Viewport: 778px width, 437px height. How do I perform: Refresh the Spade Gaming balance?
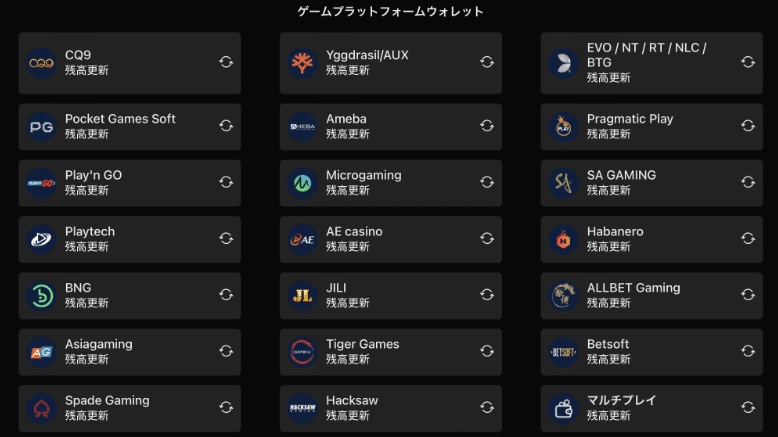(226, 407)
